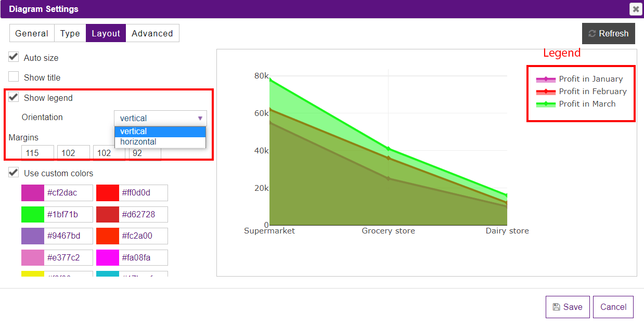The image size is (644, 326).
Task: Select horizontal legend orientation
Action: (x=139, y=141)
